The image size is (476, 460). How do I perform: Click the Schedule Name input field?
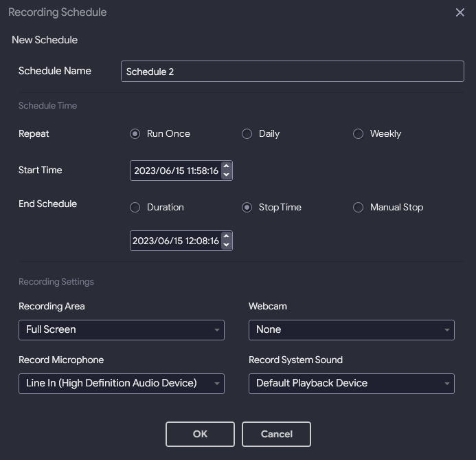pyautogui.click(x=293, y=71)
